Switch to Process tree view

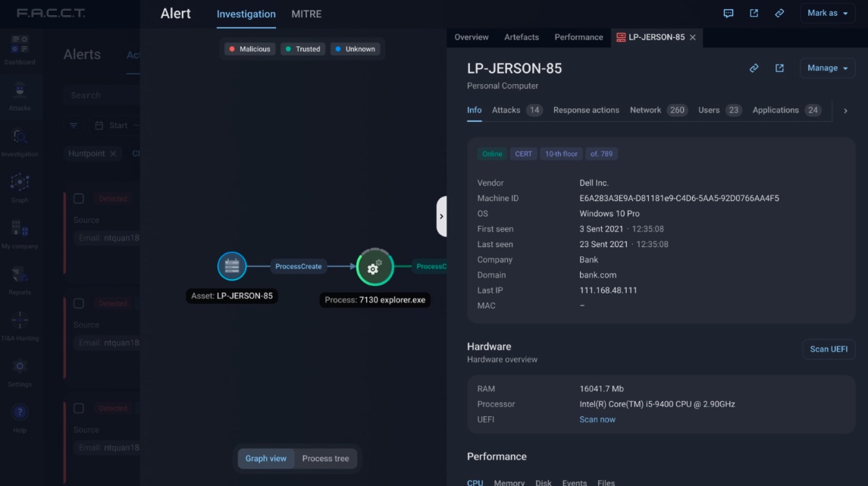[x=325, y=459]
